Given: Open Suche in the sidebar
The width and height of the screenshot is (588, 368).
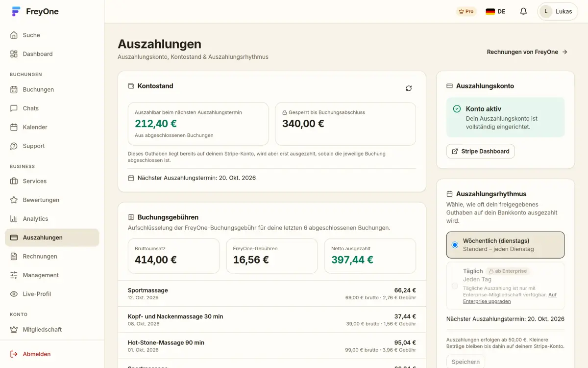Looking at the screenshot, I should (x=52, y=35).
